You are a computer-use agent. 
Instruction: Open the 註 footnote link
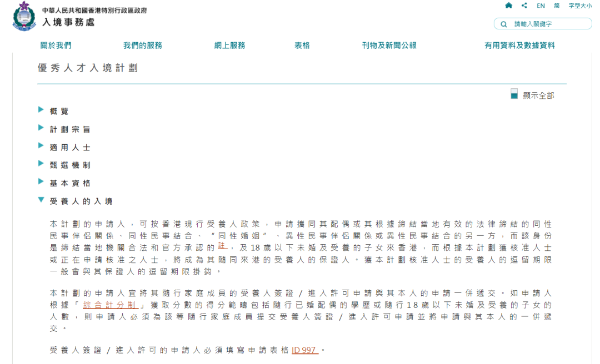click(x=223, y=246)
